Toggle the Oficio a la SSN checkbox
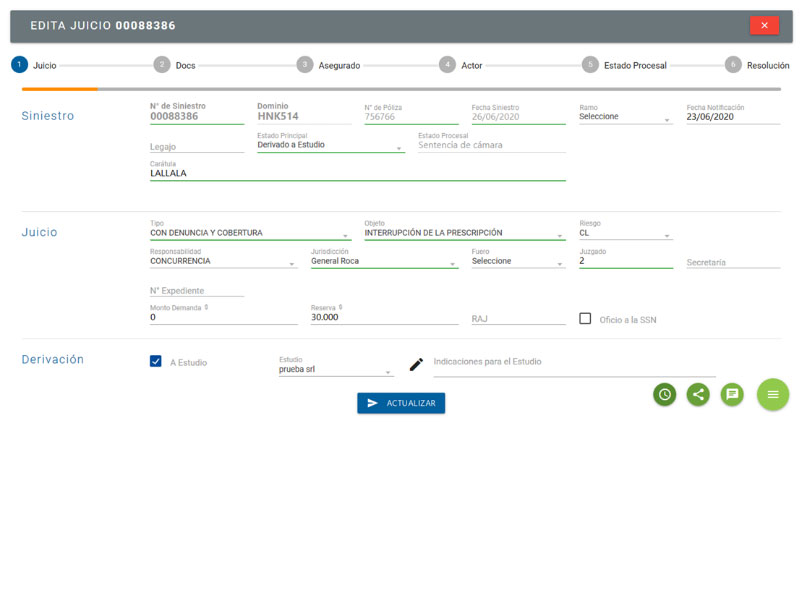The width and height of the screenshot is (800, 600). [x=586, y=319]
